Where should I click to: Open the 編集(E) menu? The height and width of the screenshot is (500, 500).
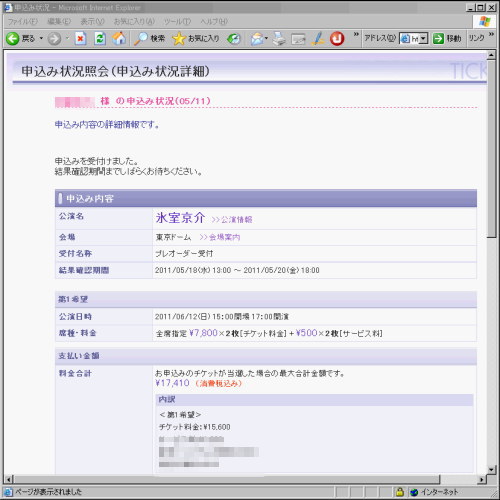(59, 22)
